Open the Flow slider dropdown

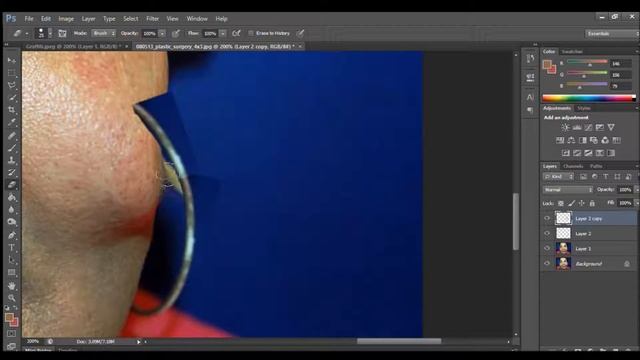(x=223, y=33)
